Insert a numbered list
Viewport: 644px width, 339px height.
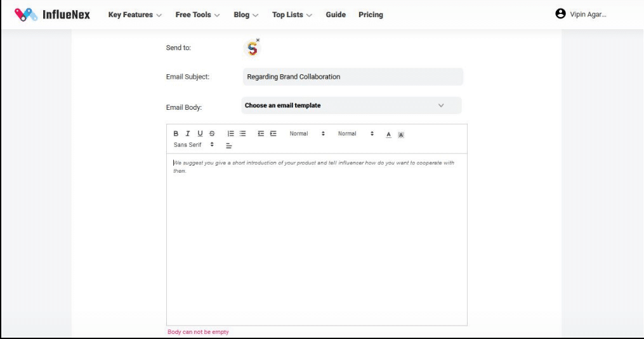tap(231, 133)
